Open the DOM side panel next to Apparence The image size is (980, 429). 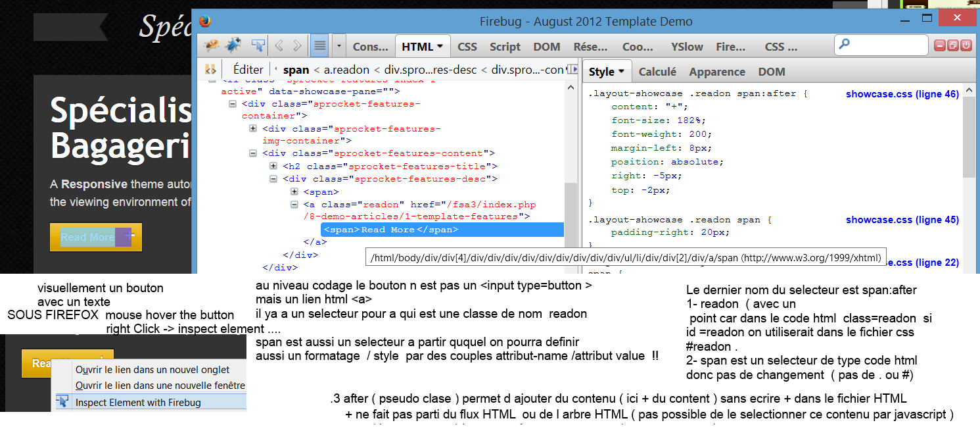coord(772,72)
